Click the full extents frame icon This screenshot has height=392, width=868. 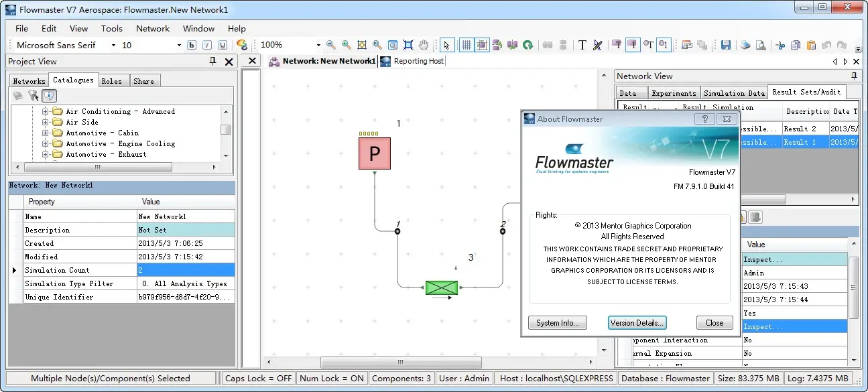tap(408, 45)
